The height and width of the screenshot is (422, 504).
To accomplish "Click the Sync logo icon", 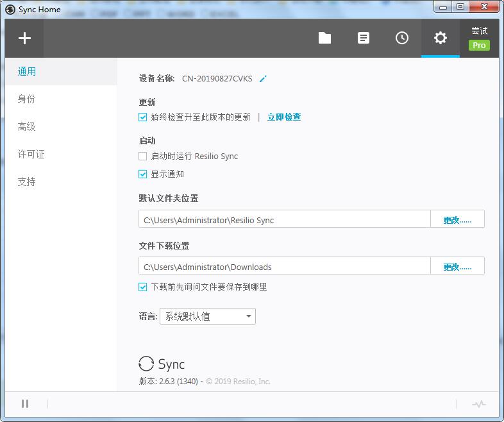I will (x=146, y=364).
